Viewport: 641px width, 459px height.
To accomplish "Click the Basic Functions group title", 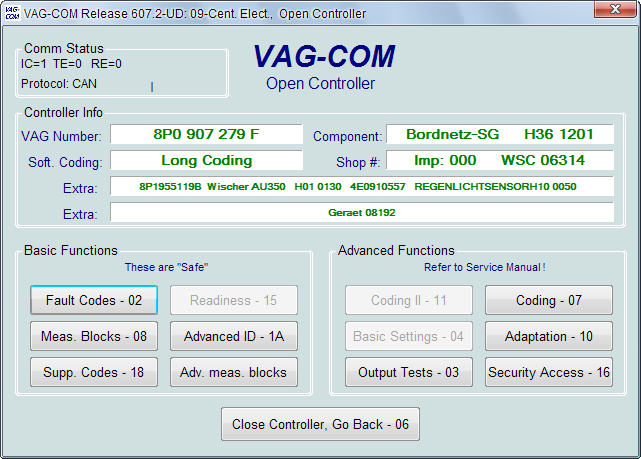I will point(71,250).
